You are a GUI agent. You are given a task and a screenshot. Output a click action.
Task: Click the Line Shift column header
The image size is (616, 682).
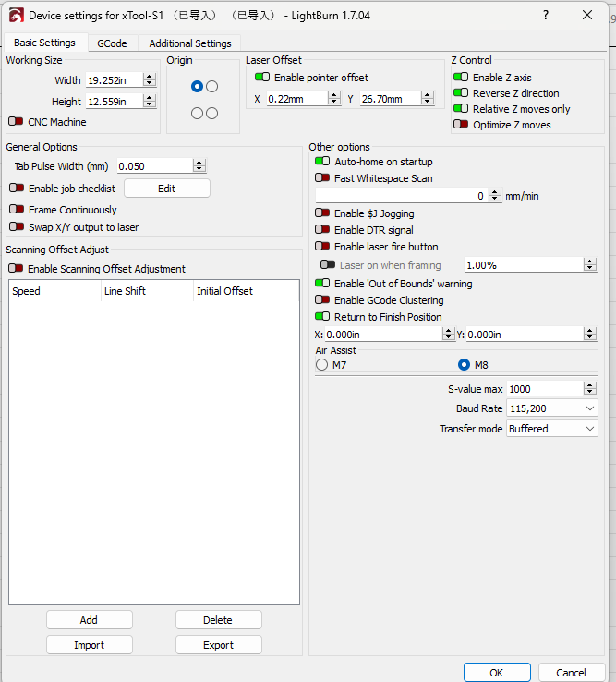point(147,291)
